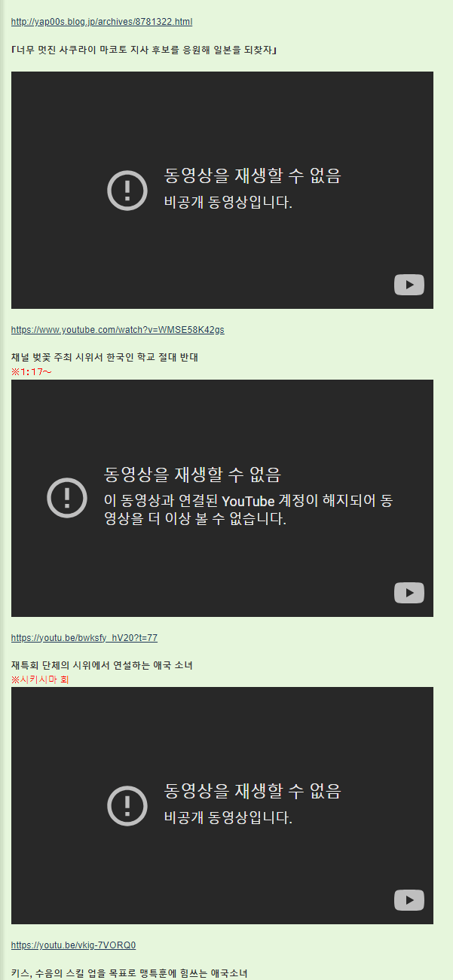This screenshot has height=980, width=453.
Task: Click the '비공개 동영상입니다.' message in the third video
Action: [x=228, y=818]
